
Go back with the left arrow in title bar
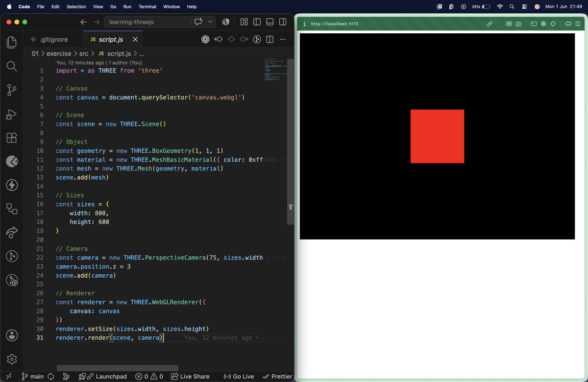pyautogui.click(x=84, y=22)
